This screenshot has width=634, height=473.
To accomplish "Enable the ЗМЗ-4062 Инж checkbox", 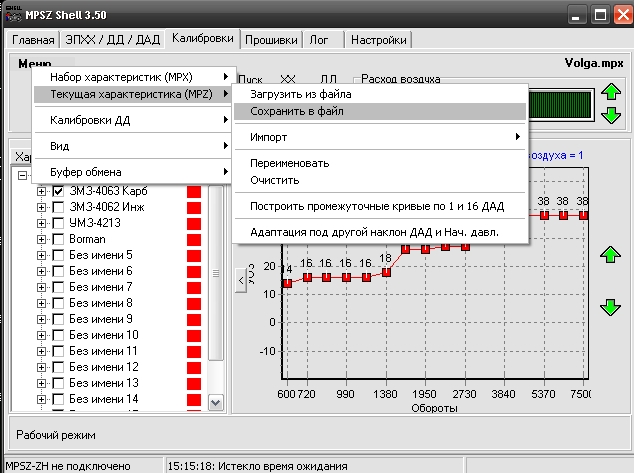I will (x=58, y=207).
